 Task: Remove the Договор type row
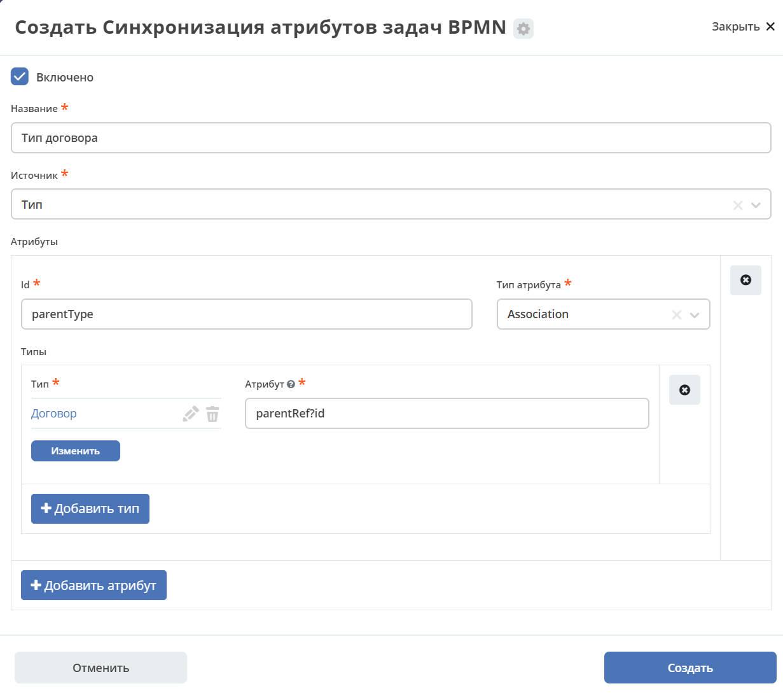coord(684,389)
